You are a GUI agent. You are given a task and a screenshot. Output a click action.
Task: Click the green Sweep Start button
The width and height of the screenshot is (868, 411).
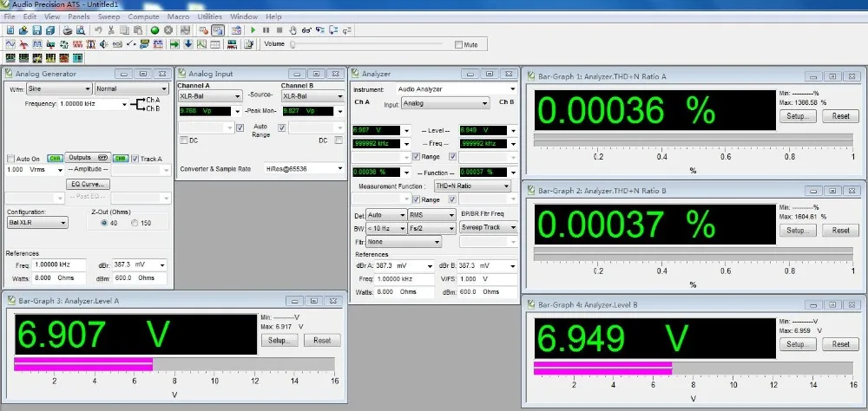coord(155,30)
